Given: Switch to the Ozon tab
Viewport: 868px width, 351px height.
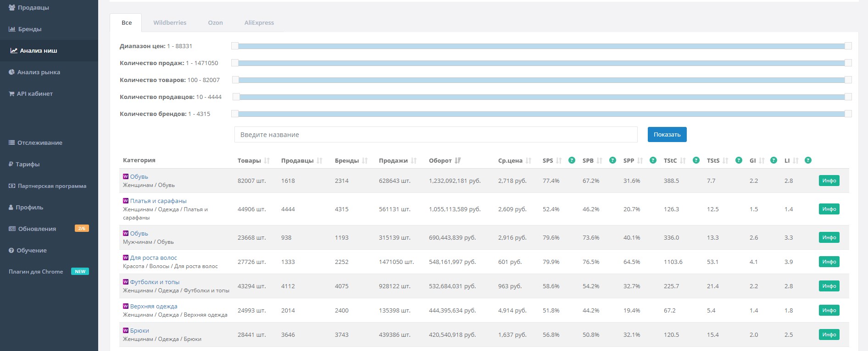Looking at the screenshot, I should point(215,22).
